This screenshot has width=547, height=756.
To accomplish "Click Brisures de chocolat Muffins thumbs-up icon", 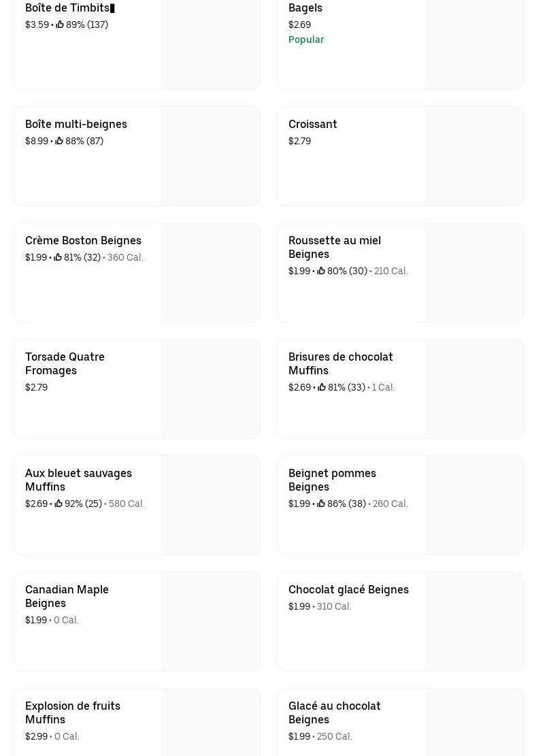I will pyautogui.click(x=322, y=387).
